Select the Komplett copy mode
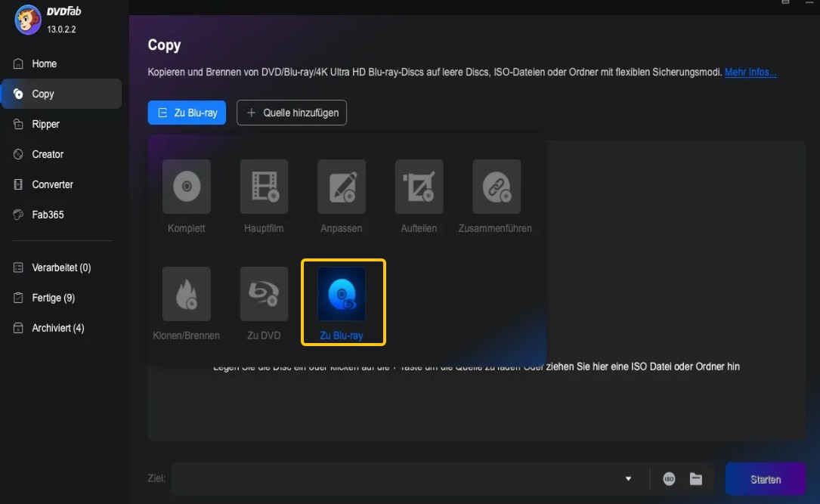Viewport: 820px width, 504px height. point(187,197)
